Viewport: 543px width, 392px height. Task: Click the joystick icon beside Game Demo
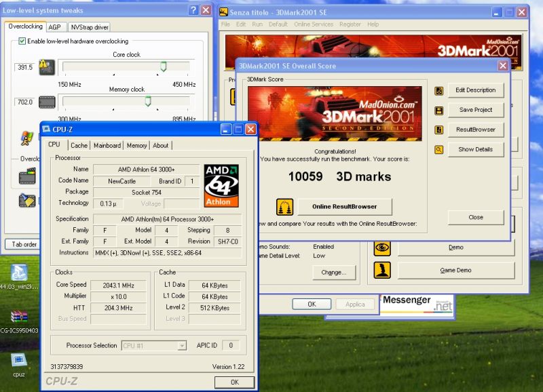point(382,270)
